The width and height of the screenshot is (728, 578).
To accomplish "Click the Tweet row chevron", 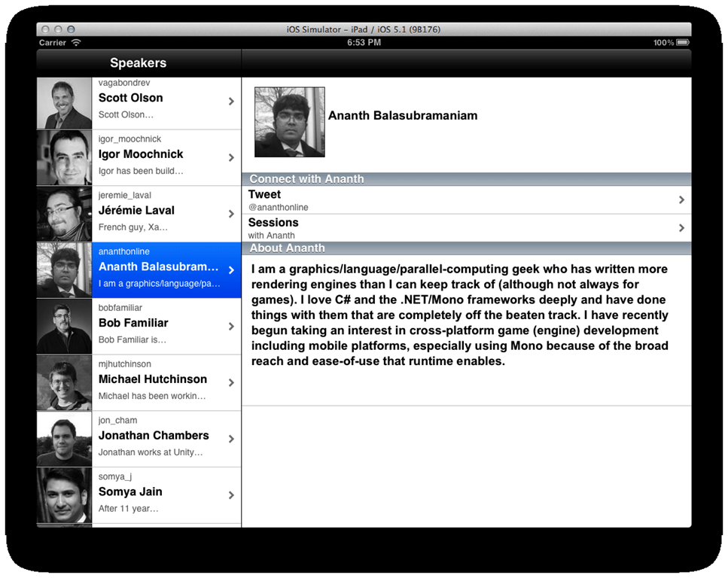I will 681,199.
